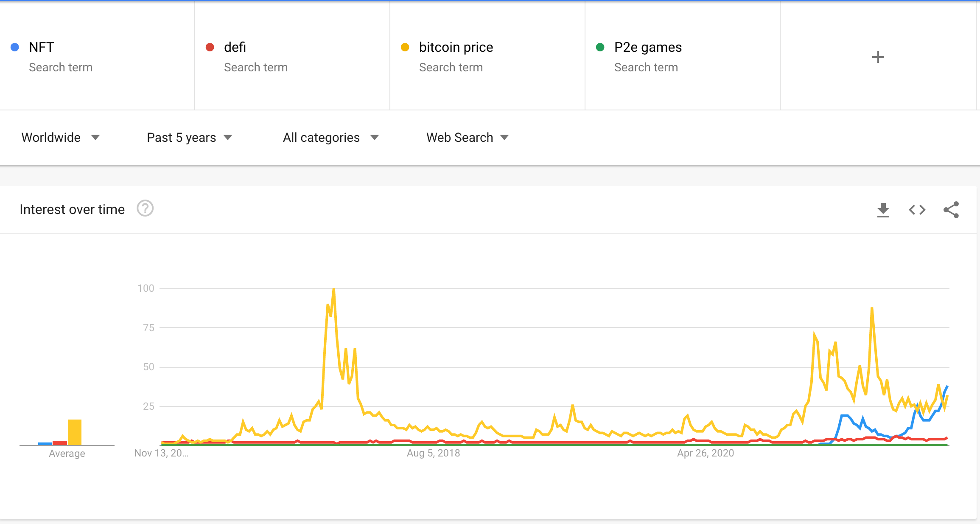
Task: Select the P2e games search term
Action: tap(648, 47)
